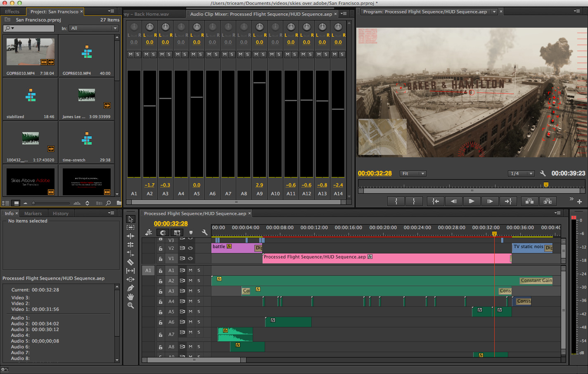Activate the Zoom tool magnifier
Viewport: 588px width, 374px height.
(130, 305)
